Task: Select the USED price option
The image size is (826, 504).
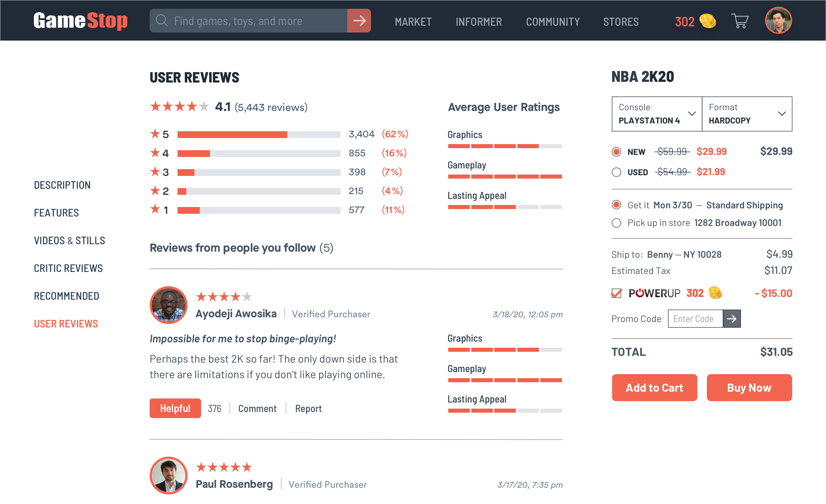Action: (616, 172)
